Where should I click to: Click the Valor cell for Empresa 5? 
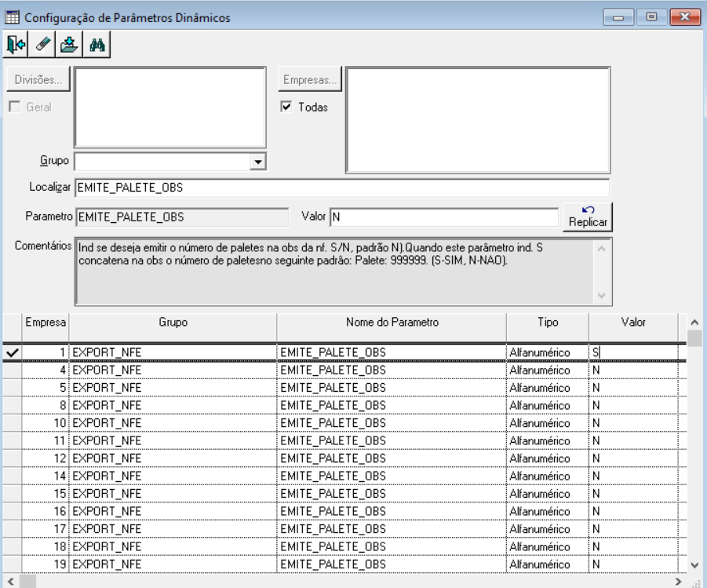point(633,388)
